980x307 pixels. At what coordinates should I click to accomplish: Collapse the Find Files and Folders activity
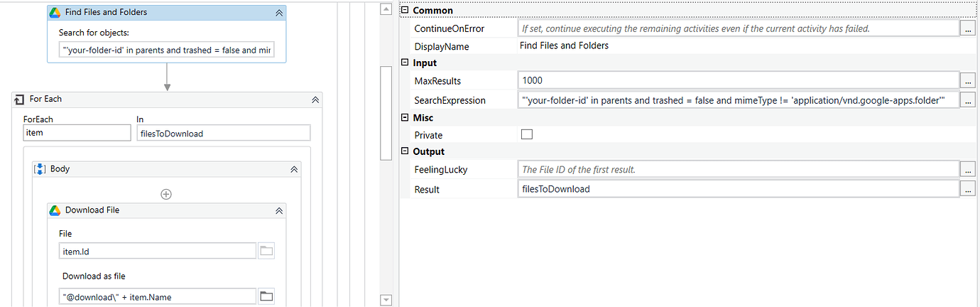click(x=279, y=13)
